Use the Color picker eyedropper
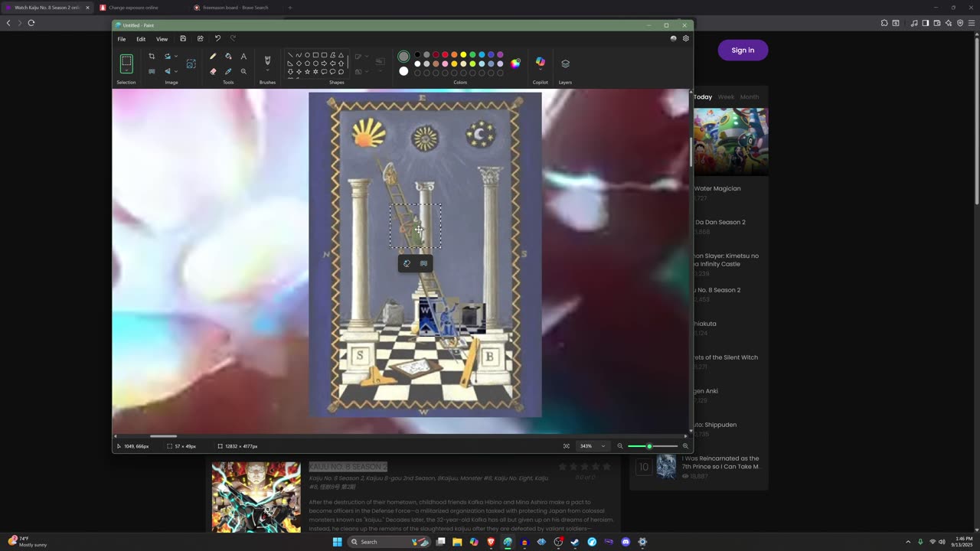980x551 pixels. click(x=228, y=71)
